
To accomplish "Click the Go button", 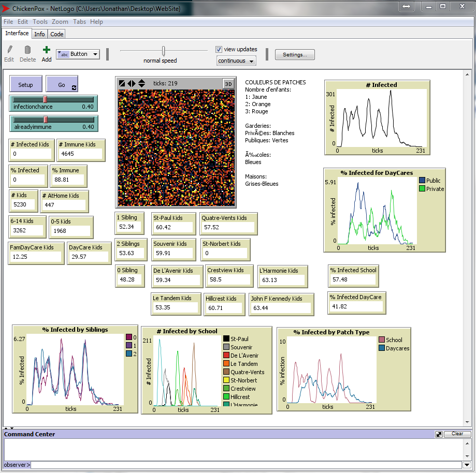I will [62, 84].
